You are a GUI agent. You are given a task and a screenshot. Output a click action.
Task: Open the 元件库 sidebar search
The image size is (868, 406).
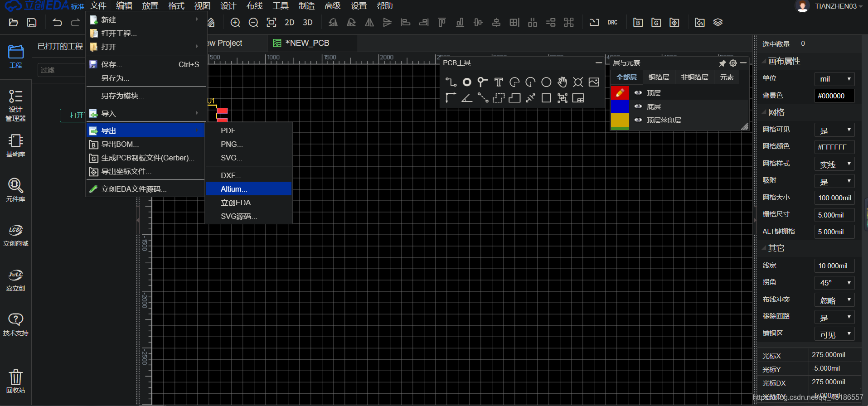coord(15,190)
